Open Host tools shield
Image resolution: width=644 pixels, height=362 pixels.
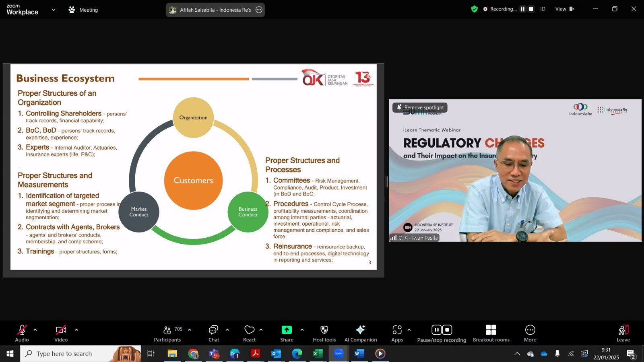tap(324, 333)
